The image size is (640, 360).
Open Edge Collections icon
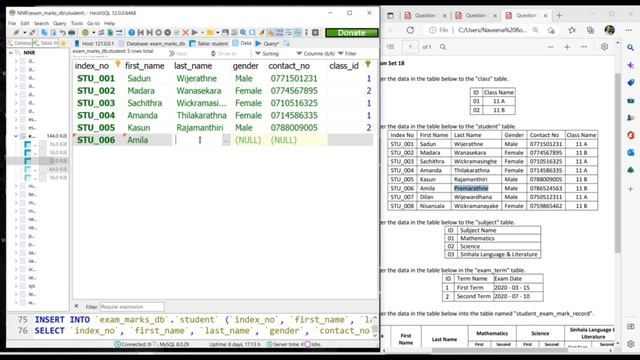590,30
